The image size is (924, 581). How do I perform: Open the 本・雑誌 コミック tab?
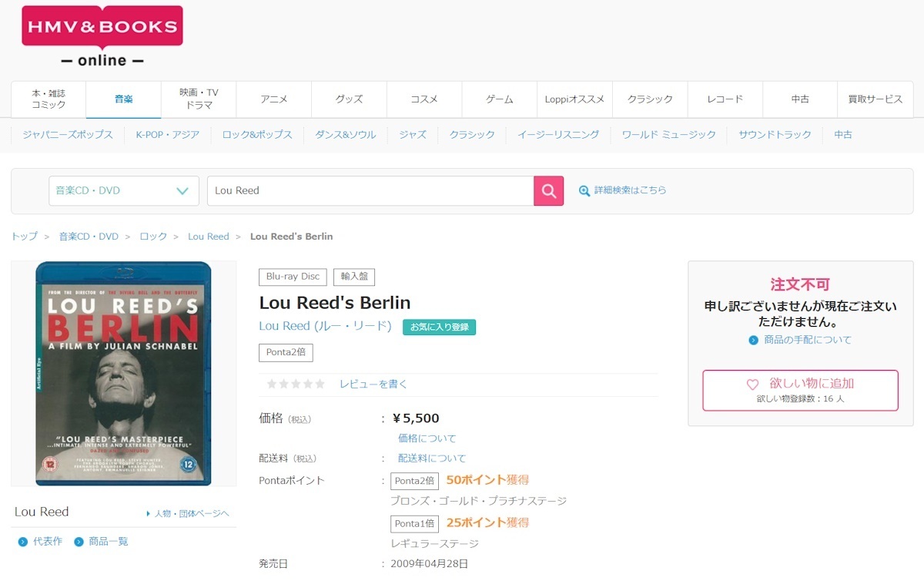49,99
